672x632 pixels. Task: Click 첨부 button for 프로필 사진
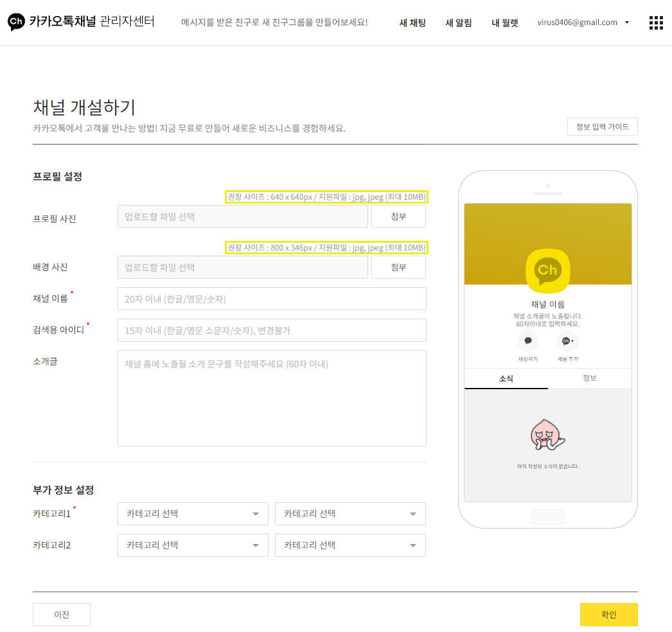click(398, 216)
